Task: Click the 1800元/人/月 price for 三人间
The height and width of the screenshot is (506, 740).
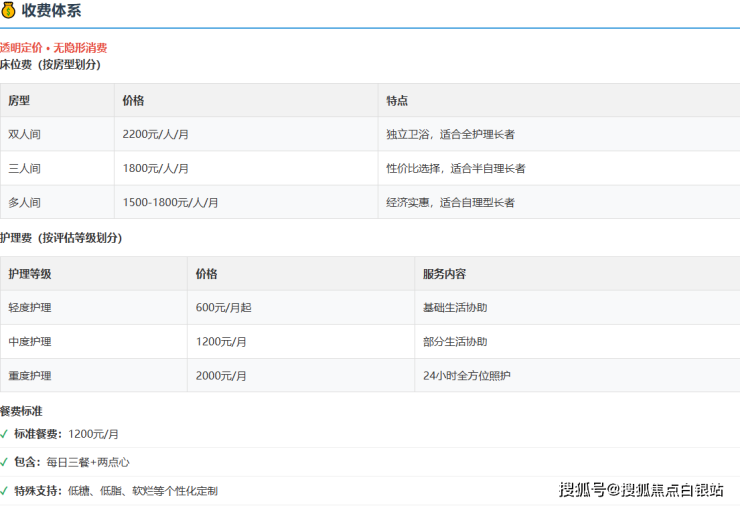Action: click(x=155, y=168)
